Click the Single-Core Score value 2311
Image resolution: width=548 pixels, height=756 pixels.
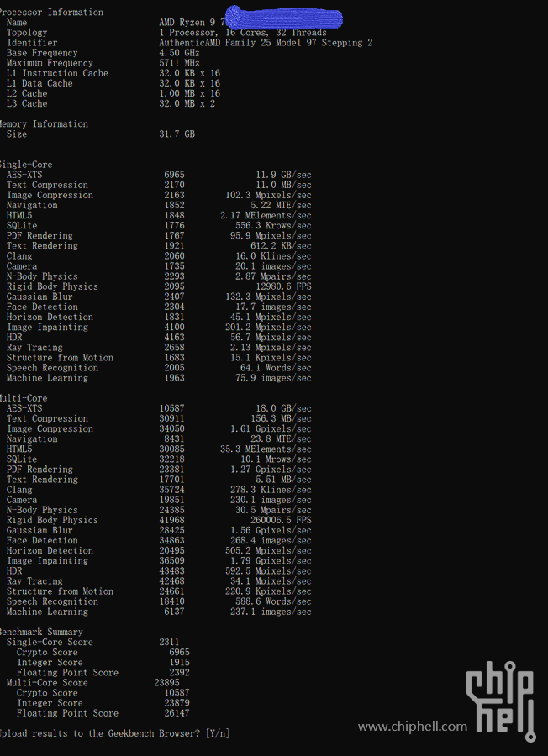tap(169, 642)
